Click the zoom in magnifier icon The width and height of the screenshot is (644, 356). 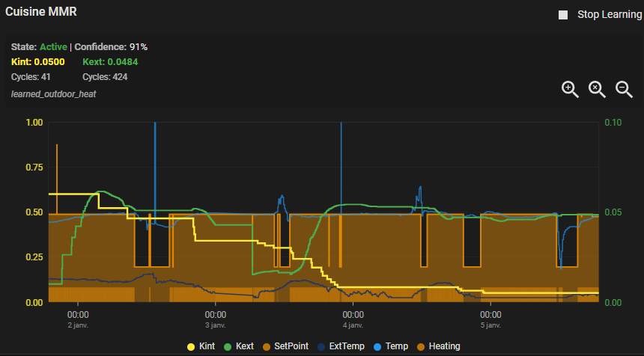point(570,89)
